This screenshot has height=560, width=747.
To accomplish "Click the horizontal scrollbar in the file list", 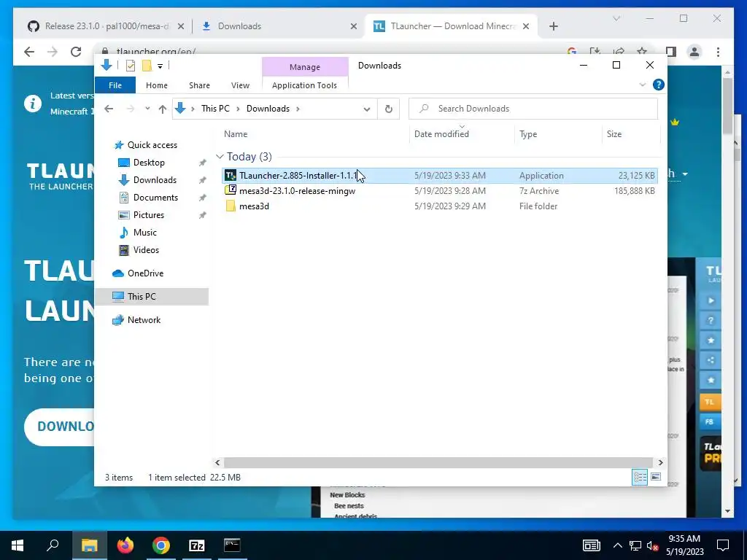I will pos(438,462).
